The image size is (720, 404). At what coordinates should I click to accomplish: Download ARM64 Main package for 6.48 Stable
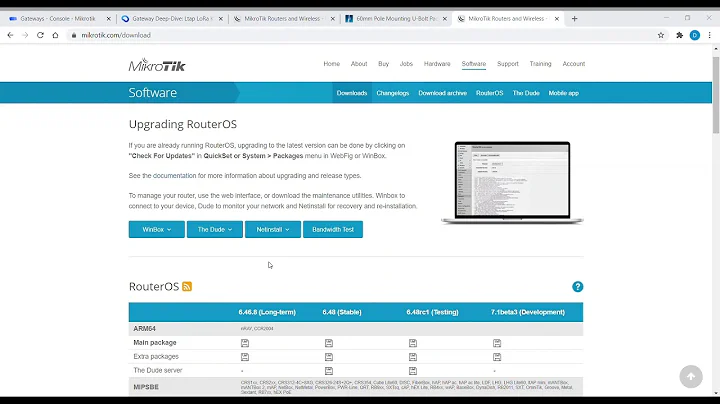tap(329, 343)
